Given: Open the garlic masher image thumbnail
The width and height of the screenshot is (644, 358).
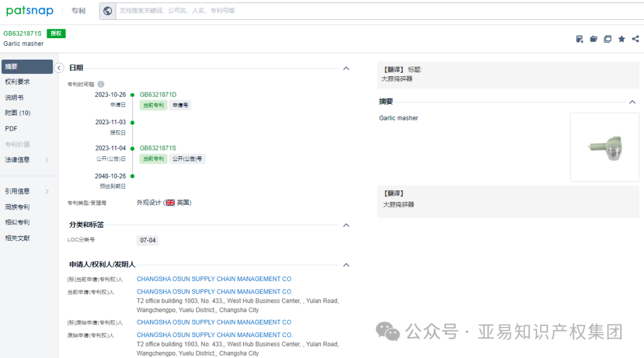Looking at the screenshot, I should pos(605,147).
